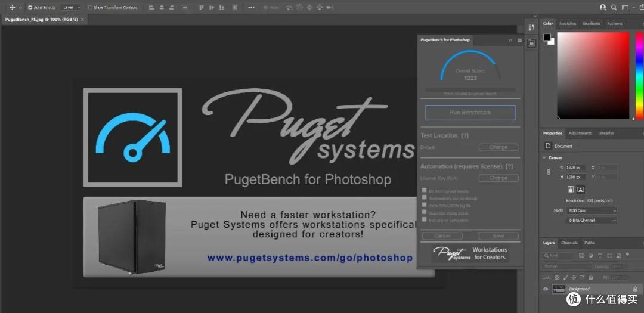The width and height of the screenshot is (644, 313).
Task: Open the 8 Bits/Channel dropdown
Action: [592, 220]
